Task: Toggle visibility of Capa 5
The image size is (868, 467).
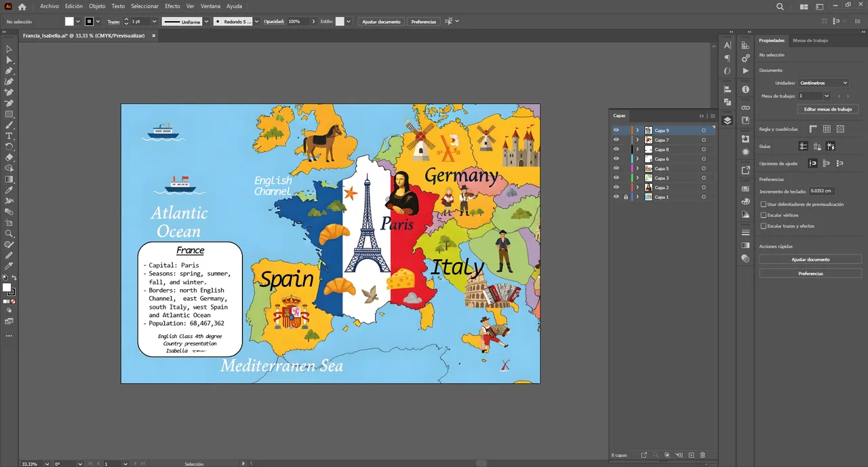Action: (x=616, y=168)
